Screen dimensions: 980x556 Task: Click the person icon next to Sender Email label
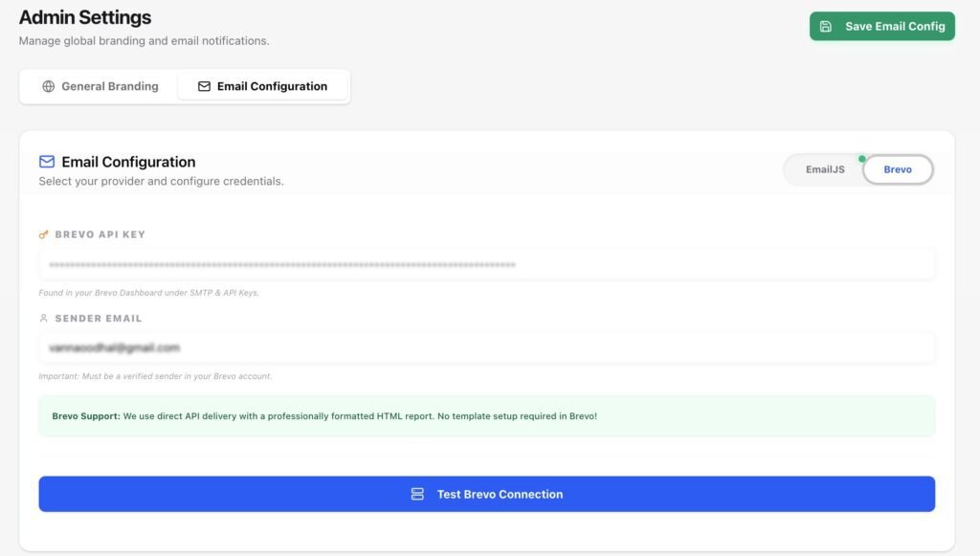tap(42, 317)
